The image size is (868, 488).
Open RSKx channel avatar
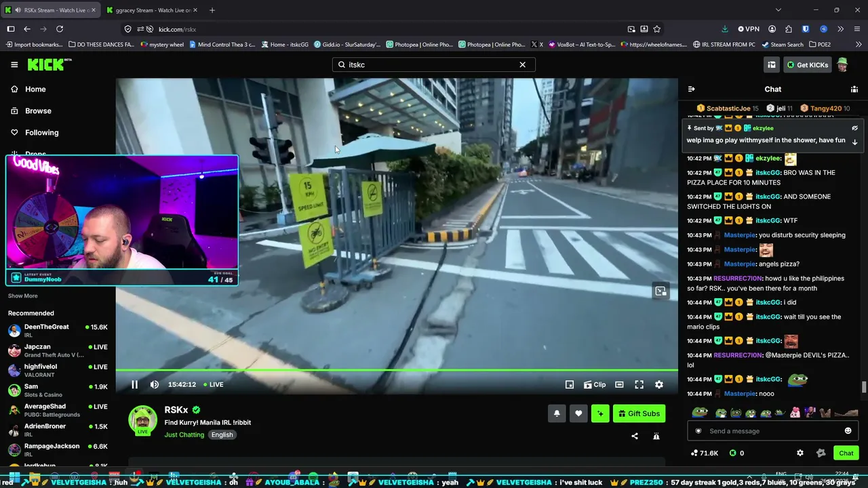point(143,420)
